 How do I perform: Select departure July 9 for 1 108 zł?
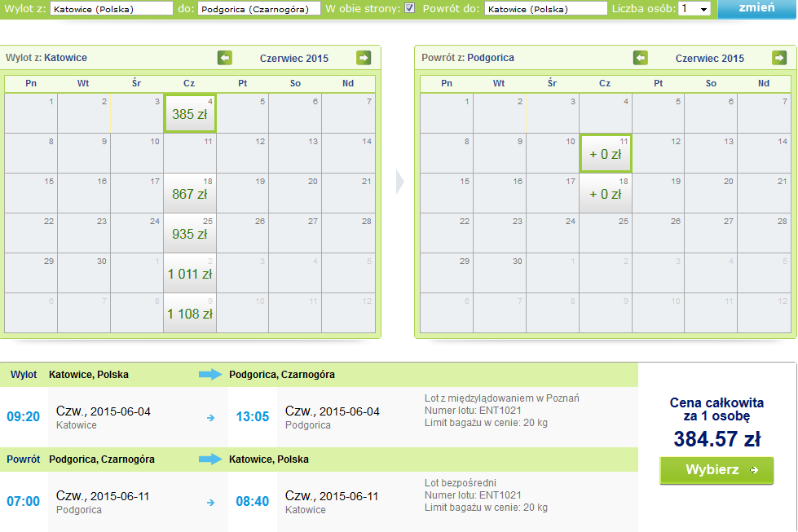[x=190, y=313]
